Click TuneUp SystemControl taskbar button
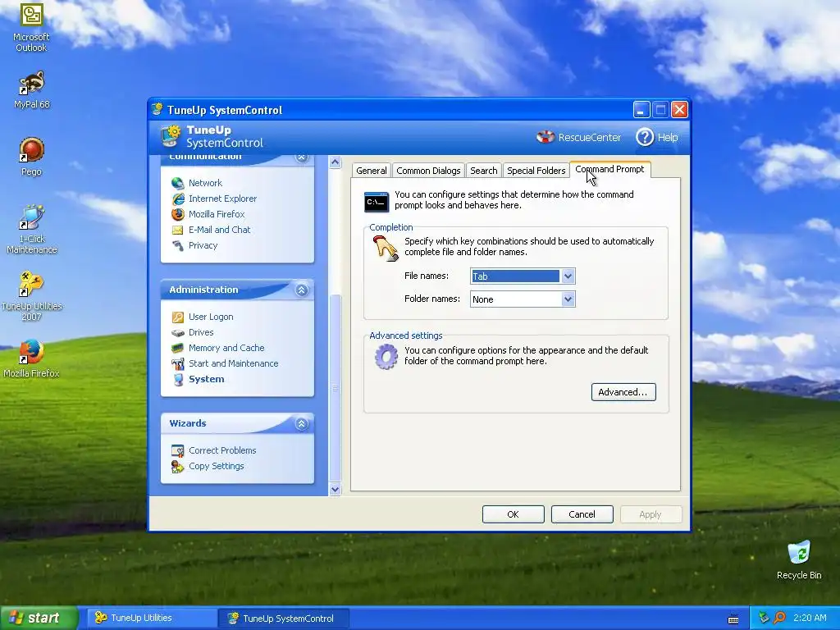840x630 pixels. click(284, 619)
